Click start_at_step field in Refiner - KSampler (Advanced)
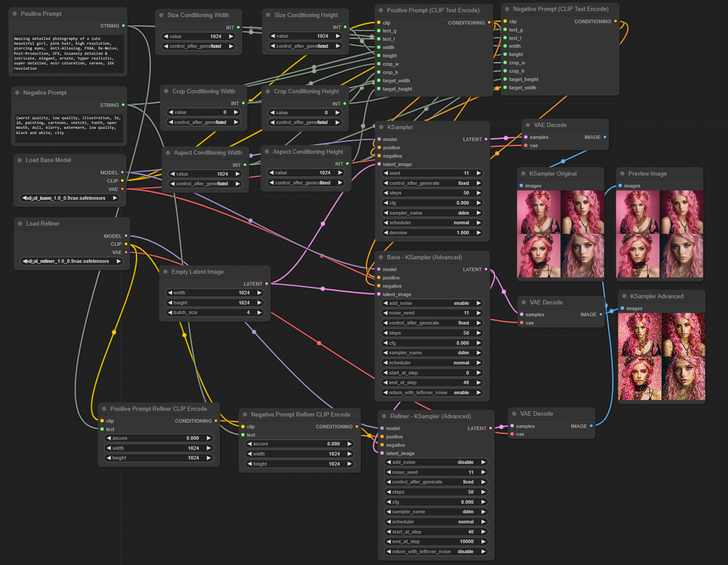 pos(436,532)
